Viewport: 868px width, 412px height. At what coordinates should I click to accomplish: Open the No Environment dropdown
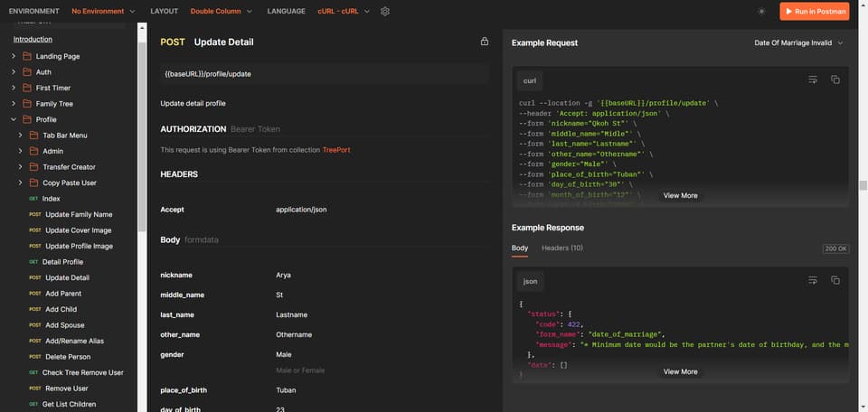coord(103,11)
